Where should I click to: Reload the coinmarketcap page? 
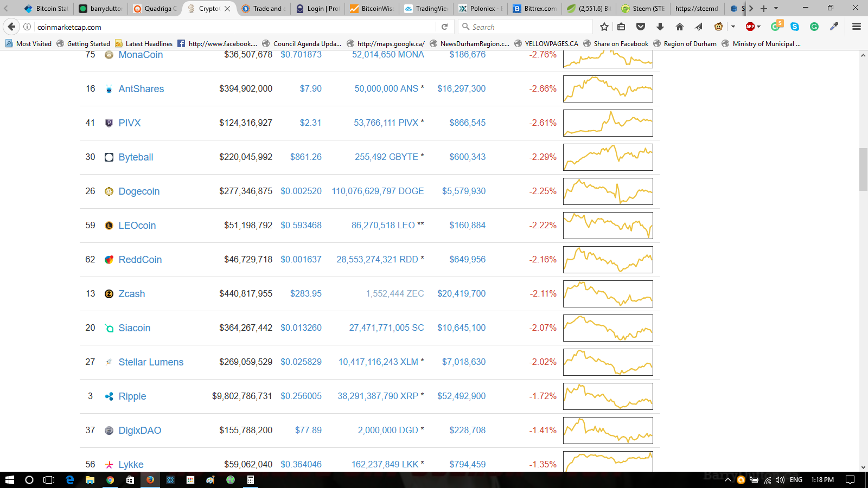(444, 27)
